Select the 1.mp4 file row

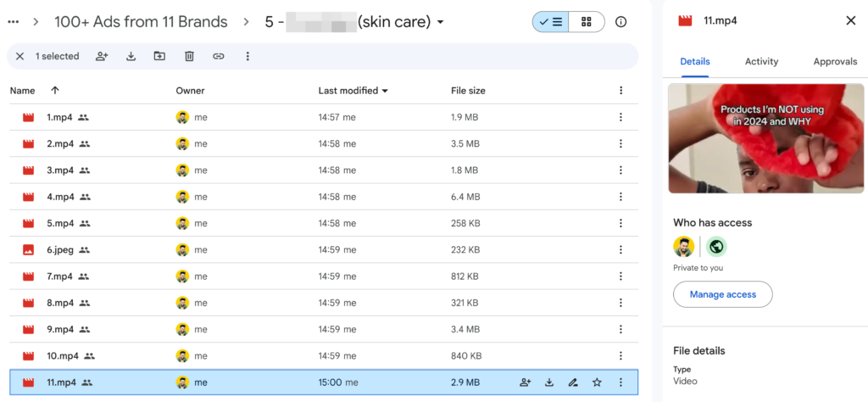point(324,117)
